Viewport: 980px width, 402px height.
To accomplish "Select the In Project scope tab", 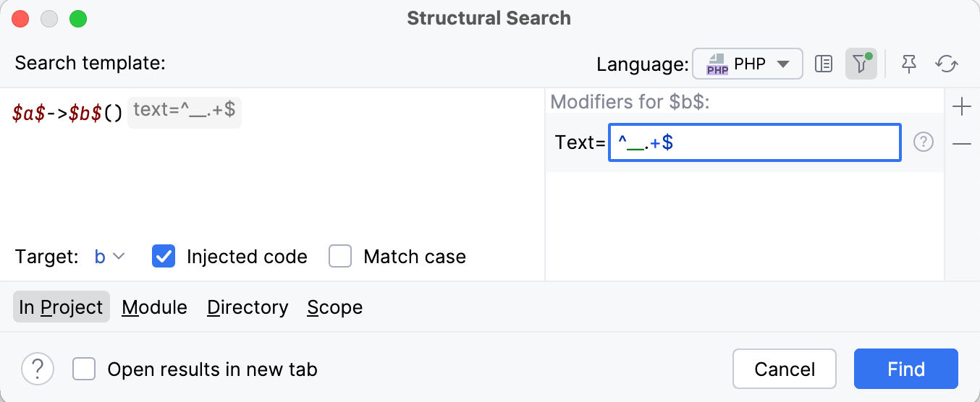I will pyautogui.click(x=62, y=307).
